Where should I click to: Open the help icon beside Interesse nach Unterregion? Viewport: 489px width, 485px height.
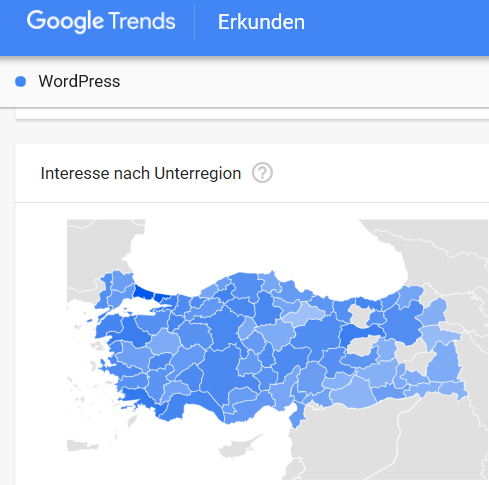pyautogui.click(x=262, y=173)
